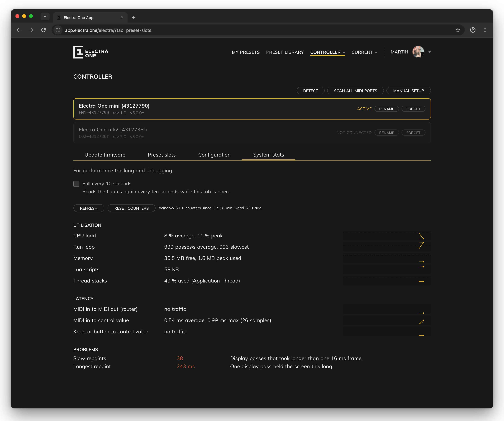Close the Electra One App tab
The image size is (504, 421).
tap(122, 18)
